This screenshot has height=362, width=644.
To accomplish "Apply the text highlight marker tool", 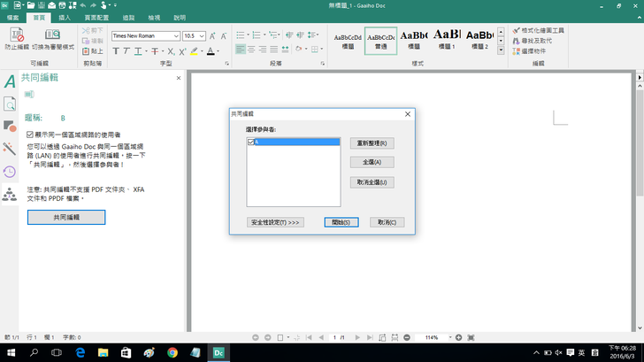I will [x=195, y=51].
